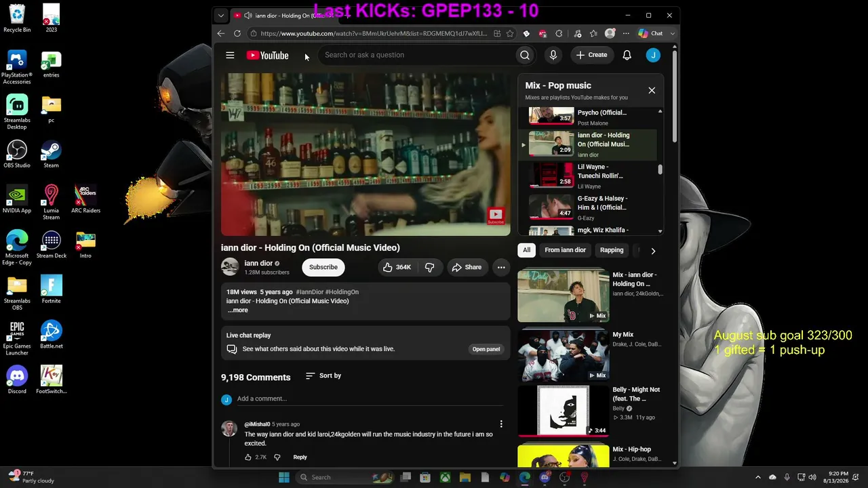
Task: Reload the page in Edge
Action: (x=237, y=33)
